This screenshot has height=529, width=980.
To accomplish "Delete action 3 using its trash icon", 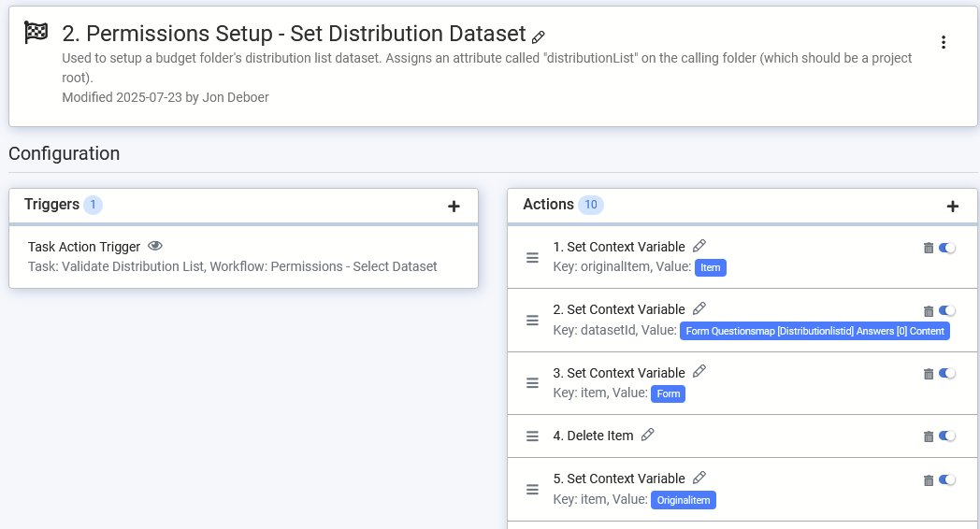I will 929,374.
